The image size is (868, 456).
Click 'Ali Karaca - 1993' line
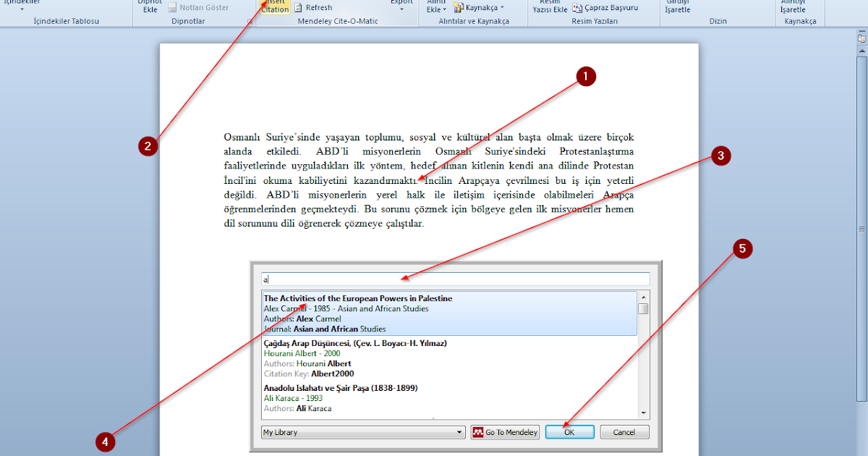294,398
